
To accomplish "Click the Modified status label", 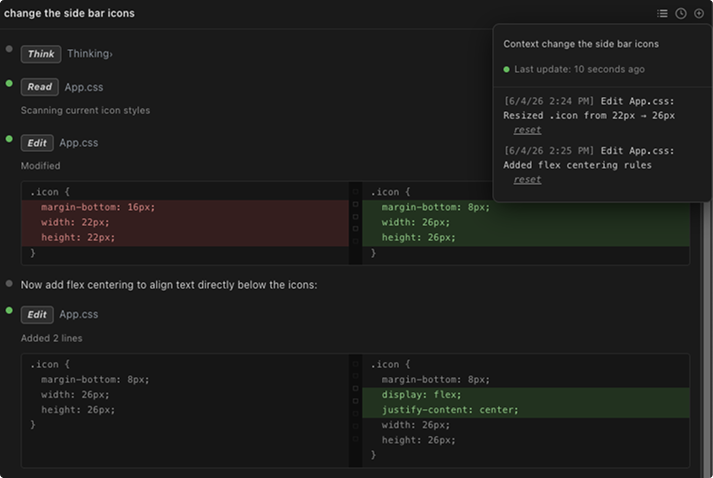I will point(40,166).
